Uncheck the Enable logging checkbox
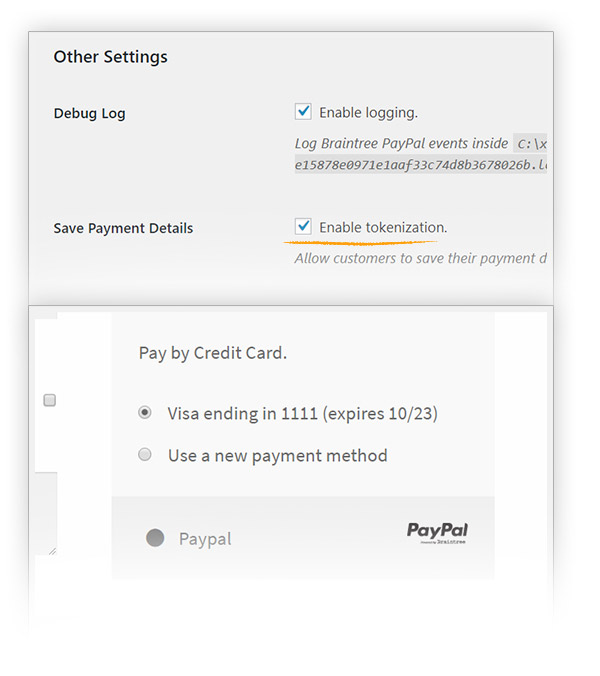Viewport: 600px width, 676px height. point(303,112)
